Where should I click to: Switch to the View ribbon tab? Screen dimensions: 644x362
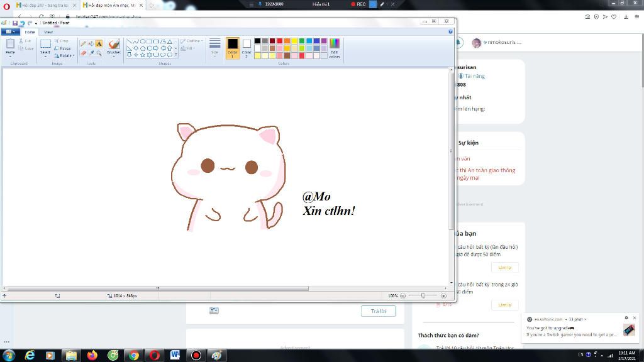point(48,31)
